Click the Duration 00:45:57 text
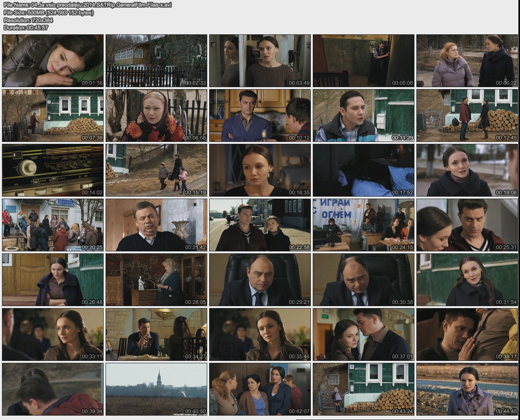The image size is (520, 420). pyautogui.click(x=26, y=28)
